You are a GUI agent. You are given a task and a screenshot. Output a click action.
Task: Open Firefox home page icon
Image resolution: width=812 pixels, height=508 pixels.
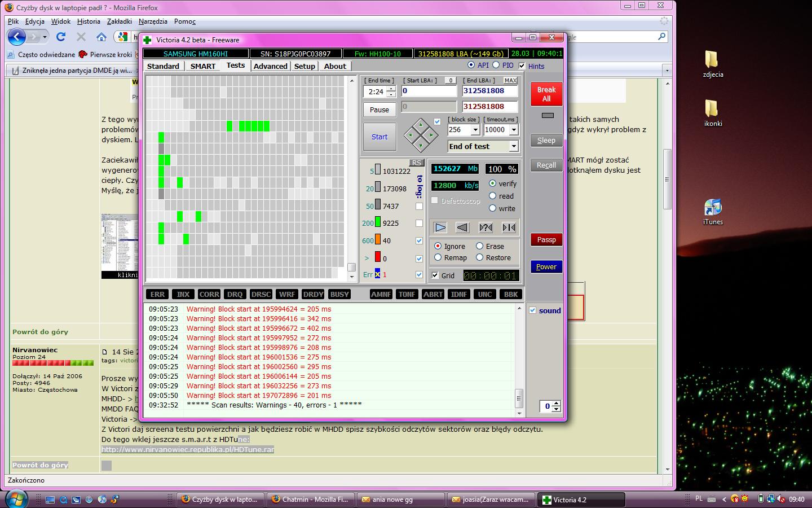pyautogui.click(x=101, y=37)
